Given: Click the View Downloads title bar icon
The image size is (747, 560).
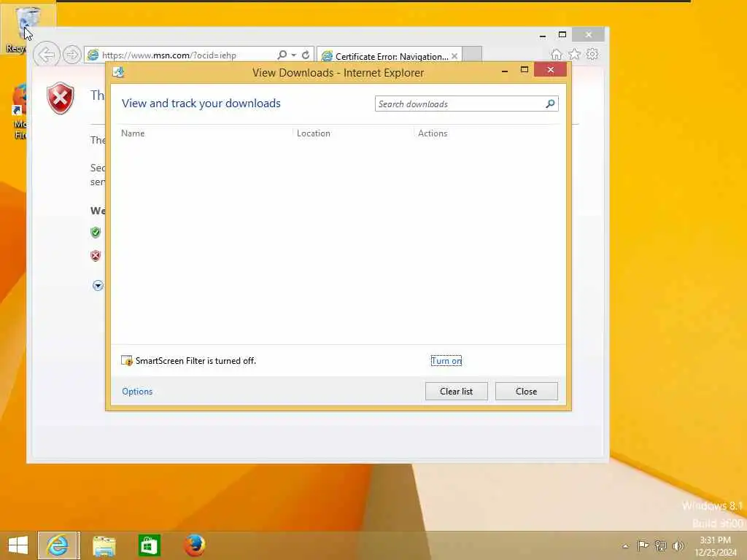Looking at the screenshot, I should coord(118,72).
